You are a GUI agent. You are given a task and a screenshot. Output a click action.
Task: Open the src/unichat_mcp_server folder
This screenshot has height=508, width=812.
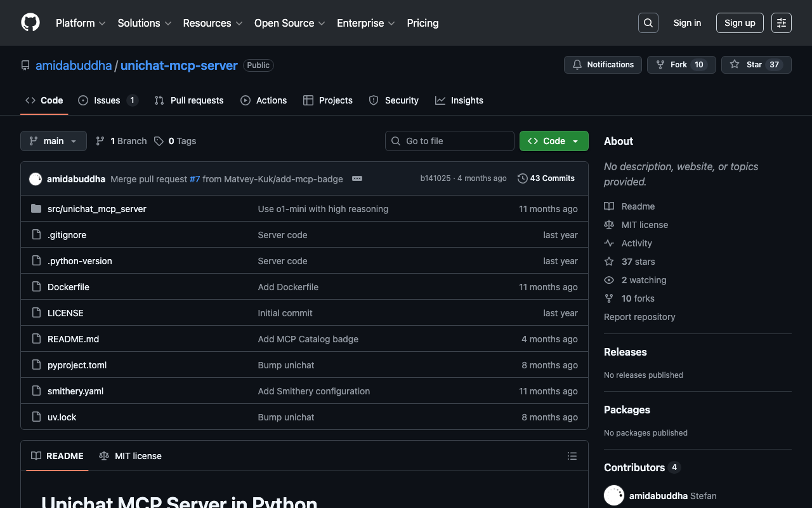click(x=96, y=209)
